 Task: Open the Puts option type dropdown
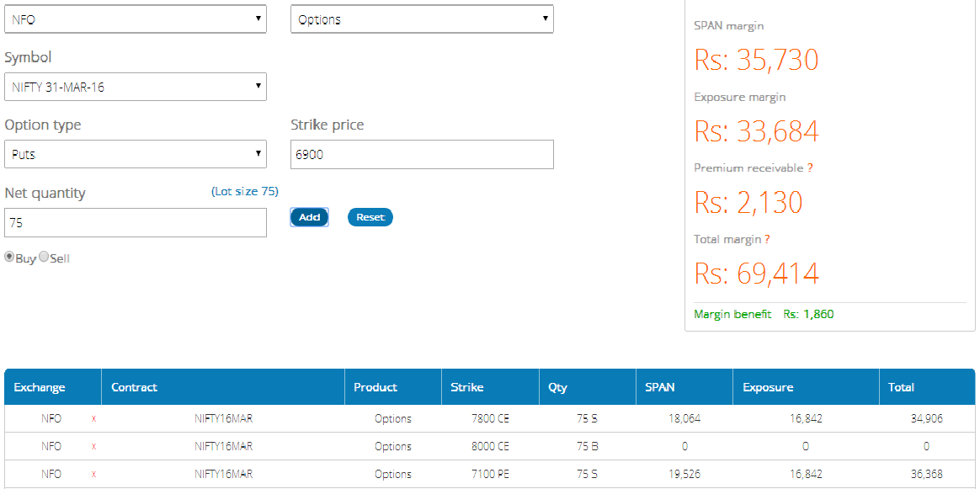tap(136, 154)
